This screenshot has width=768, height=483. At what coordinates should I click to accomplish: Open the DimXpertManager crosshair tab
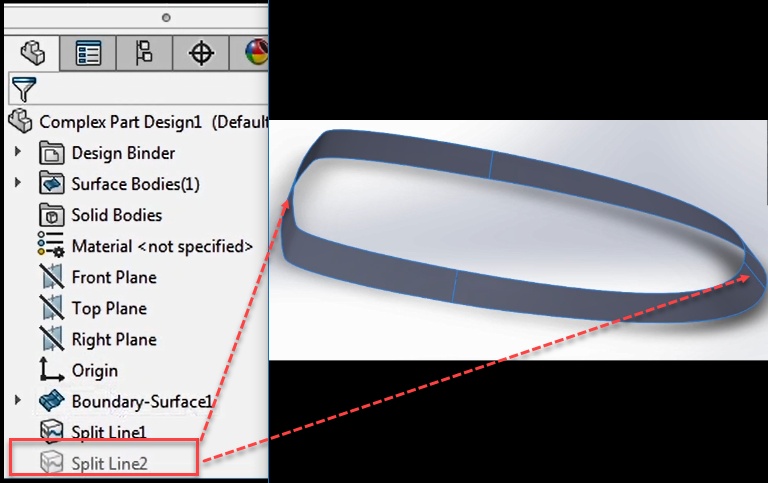(201, 53)
